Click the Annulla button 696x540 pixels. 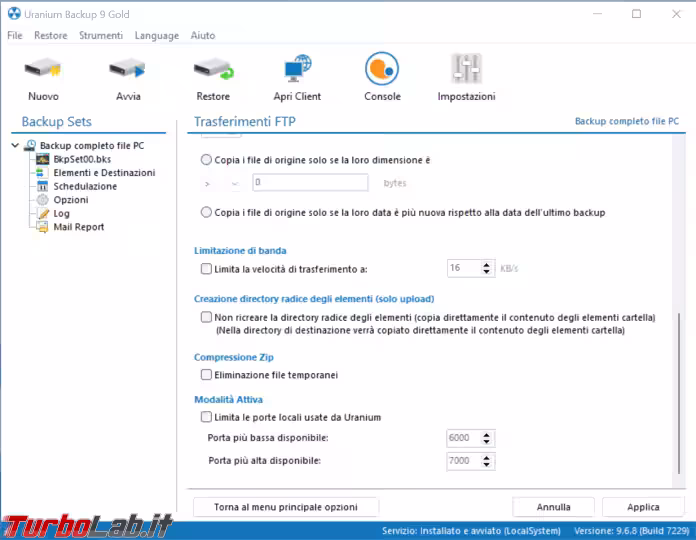click(553, 507)
